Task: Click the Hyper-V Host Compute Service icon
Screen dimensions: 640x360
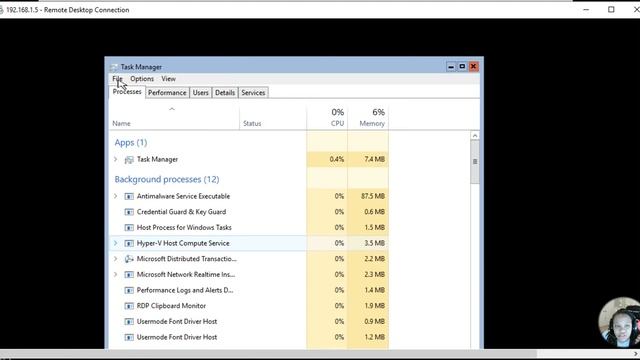Action: tap(129, 243)
